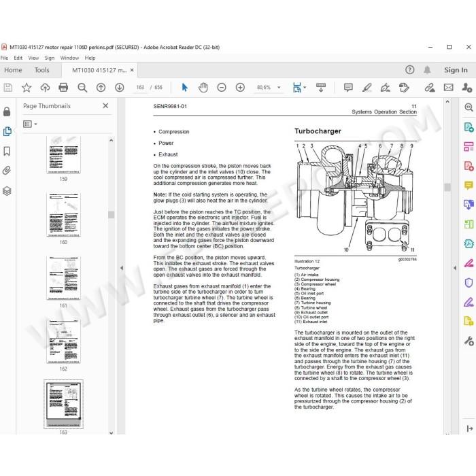Select page 163 thumbnail
Viewport: 476px width, 476px height.
(63, 404)
